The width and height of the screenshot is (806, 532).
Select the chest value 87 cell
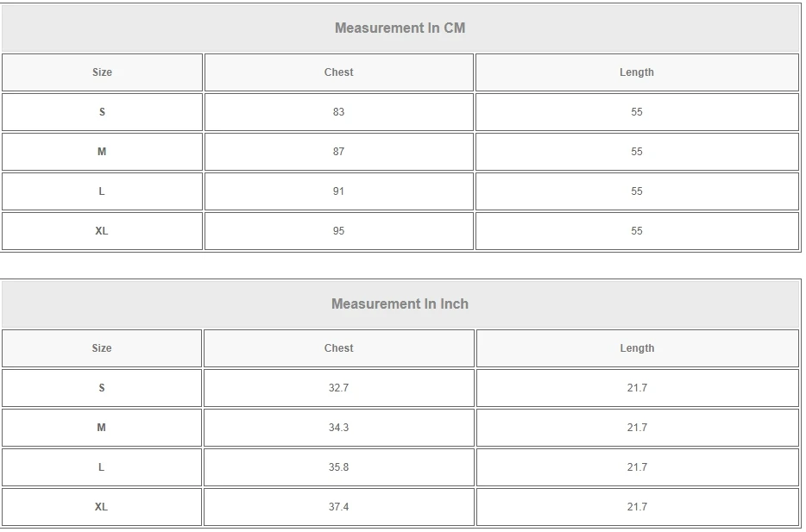click(x=338, y=152)
